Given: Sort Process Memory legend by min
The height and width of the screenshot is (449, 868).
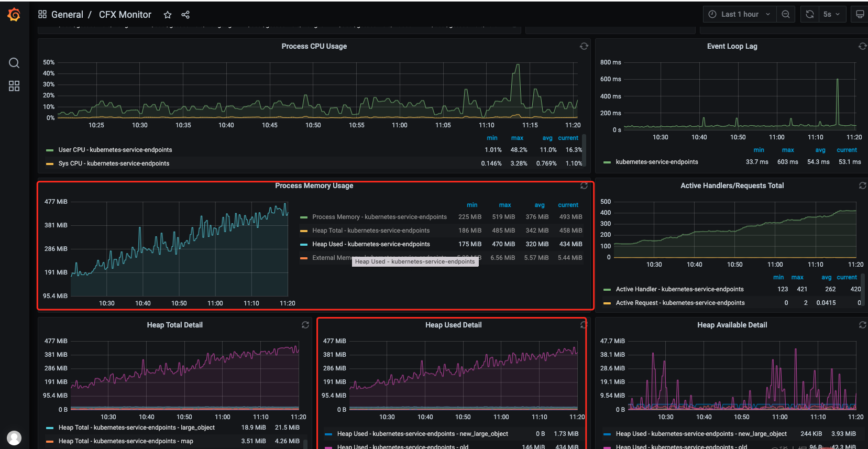Looking at the screenshot, I should [x=472, y=205].
